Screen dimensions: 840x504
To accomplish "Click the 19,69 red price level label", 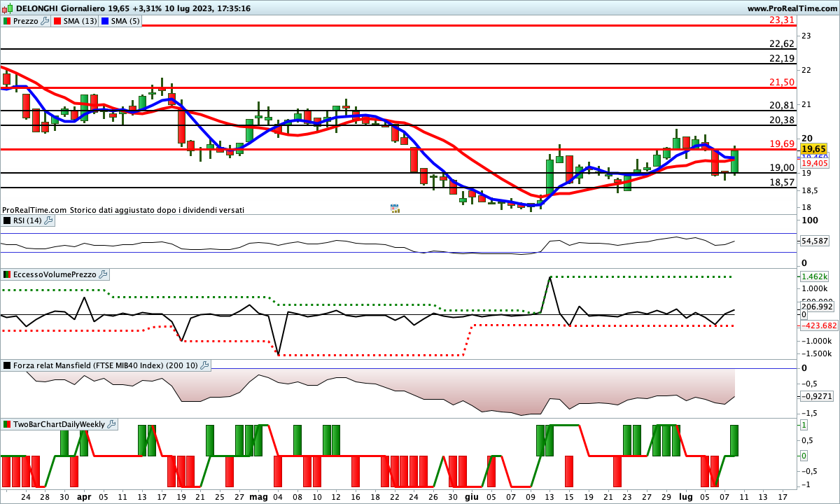I will pos(781,143).
